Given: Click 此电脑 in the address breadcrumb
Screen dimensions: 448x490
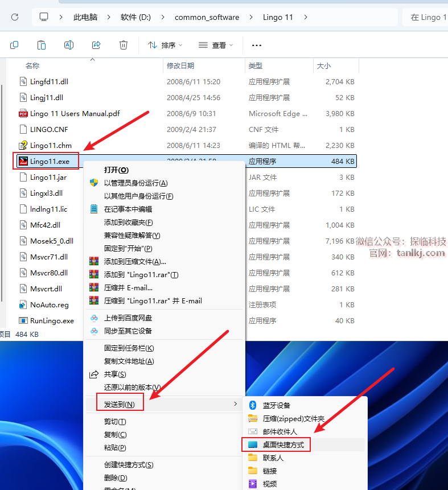Looking at the screenshot, I should (x=85, y=17).
